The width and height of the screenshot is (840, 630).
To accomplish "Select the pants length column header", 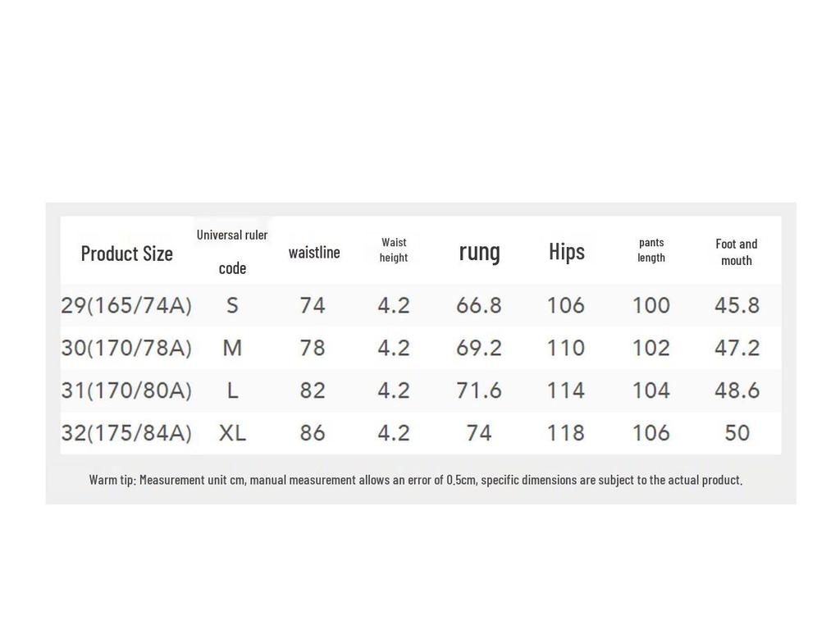I will point(651,250).
